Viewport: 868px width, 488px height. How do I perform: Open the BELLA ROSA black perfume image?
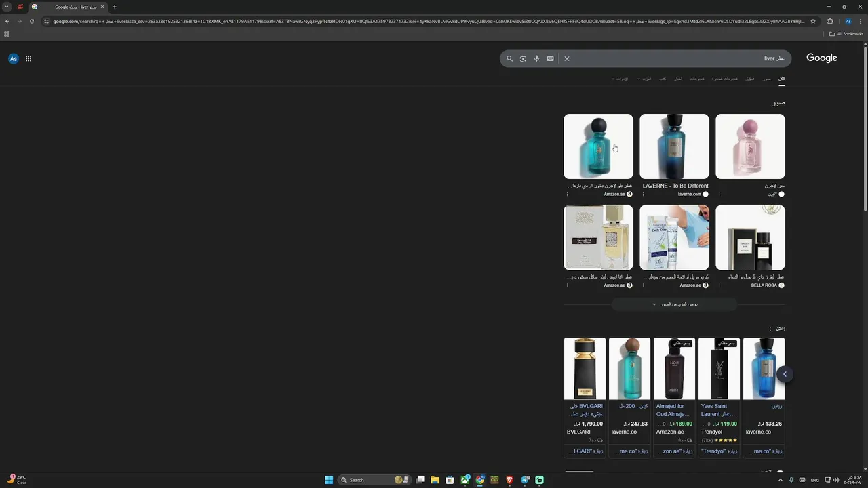[x=750, y=238]
